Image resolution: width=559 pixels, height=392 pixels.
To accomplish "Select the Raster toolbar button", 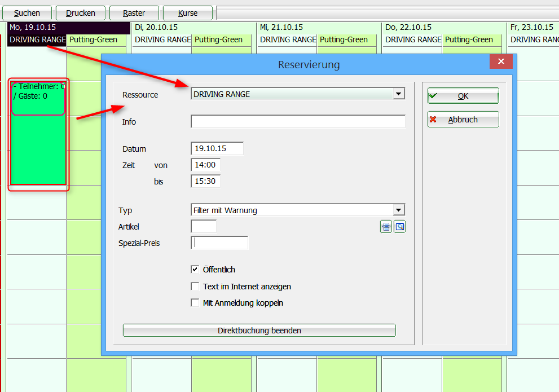I will click(134, 13).
